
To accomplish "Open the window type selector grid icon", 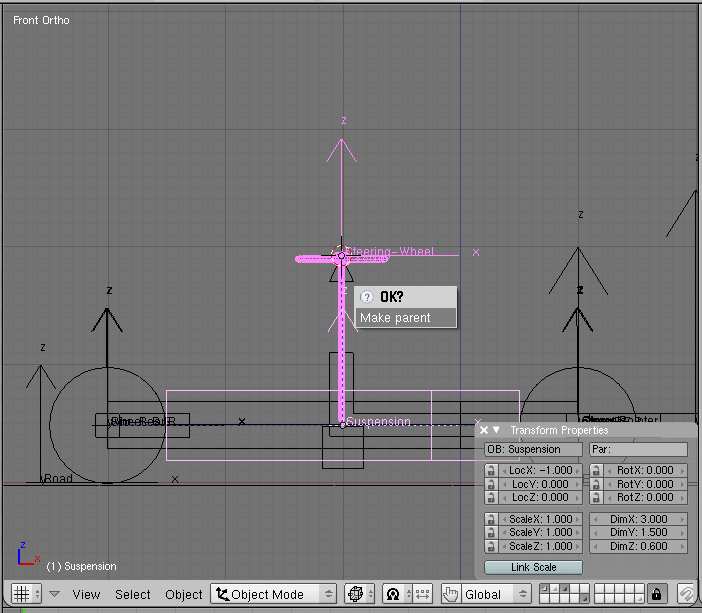I will [26, 594].
